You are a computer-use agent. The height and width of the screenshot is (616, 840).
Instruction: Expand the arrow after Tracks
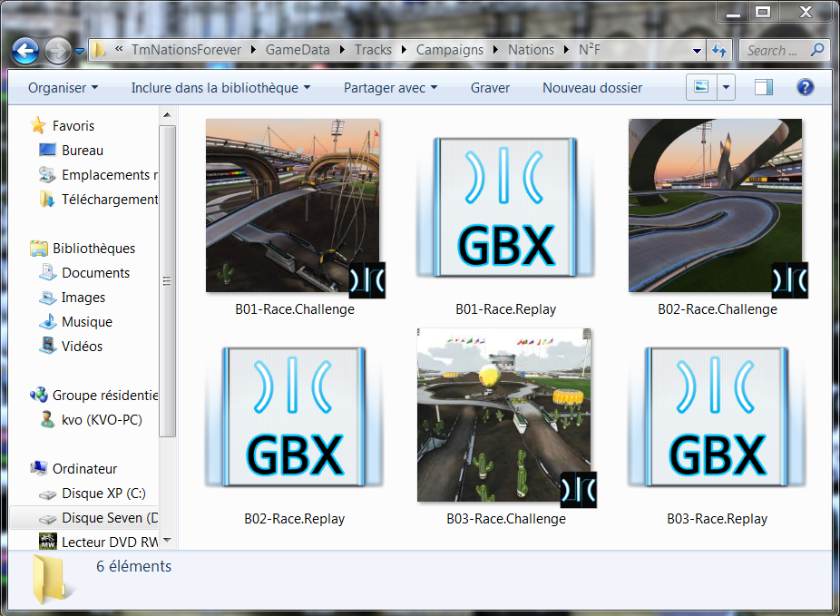tap(404, 50)
